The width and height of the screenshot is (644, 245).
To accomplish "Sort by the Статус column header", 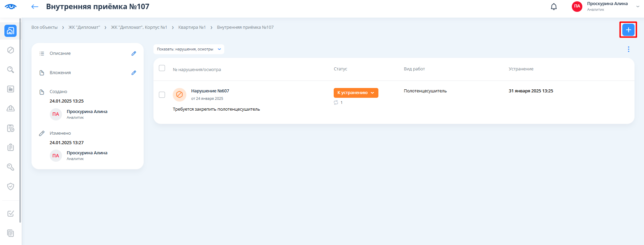I will click(x=340, y=69).
